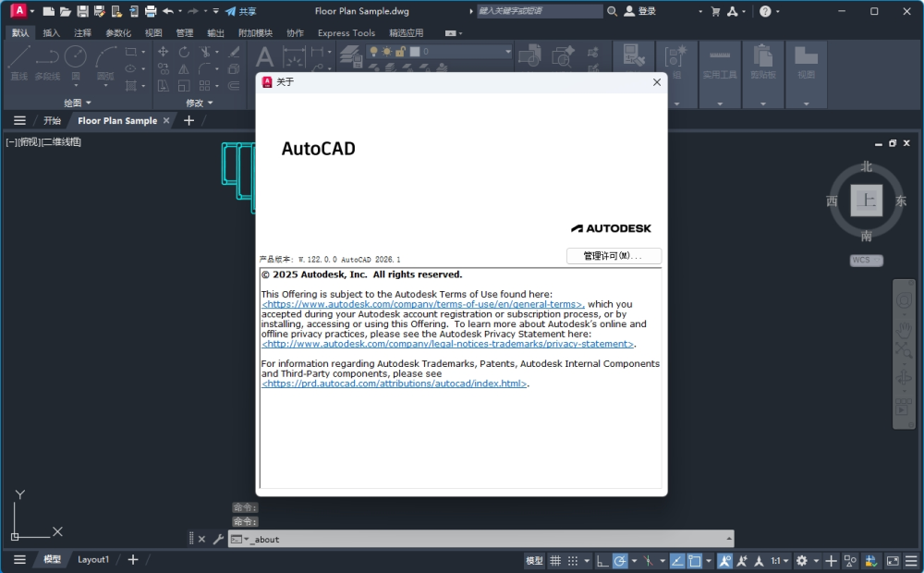Enable object snap tracking
Image resolution: width=924 pixels, height=573 pixels.
677,560
